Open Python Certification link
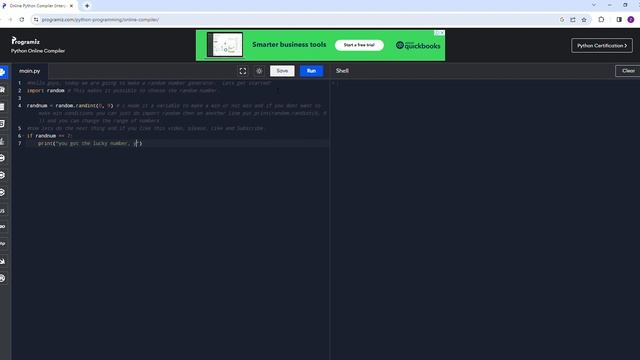Viewport: 640px width, 360px height. click(x=602, y=46)
